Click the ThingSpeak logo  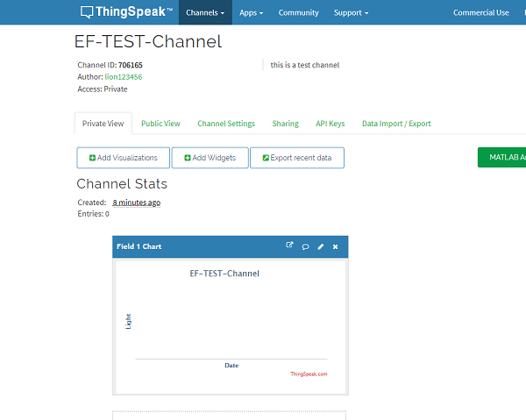[x=126, y=12]
